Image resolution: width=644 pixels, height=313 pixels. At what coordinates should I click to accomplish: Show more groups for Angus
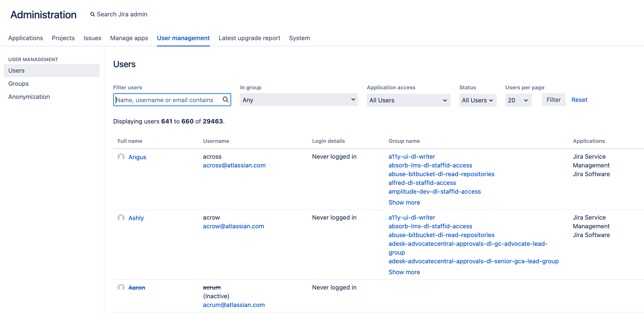(404, 202)
